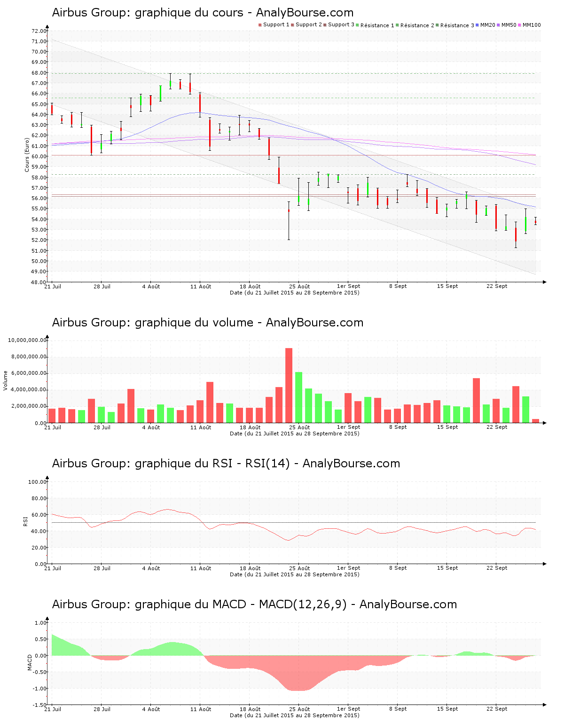Click the 'graphique du cours' chart title
The image size is (564, 728).
203,13
